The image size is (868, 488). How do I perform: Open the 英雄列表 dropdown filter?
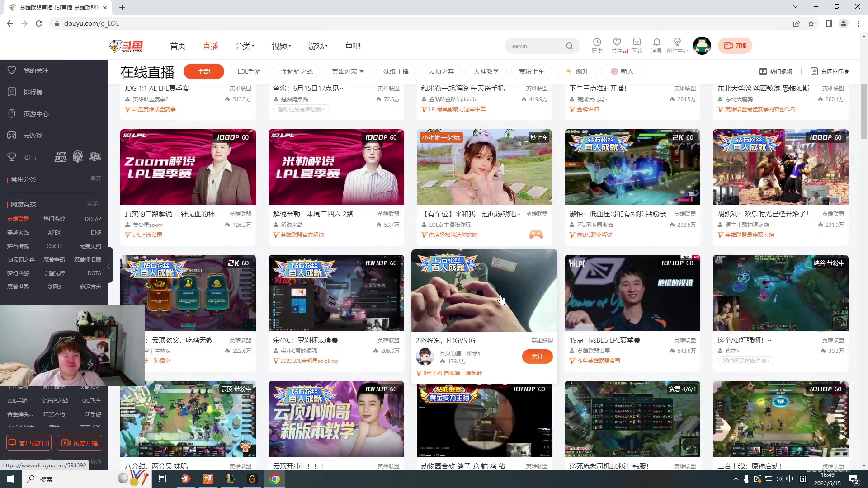(x=347, y=71)
